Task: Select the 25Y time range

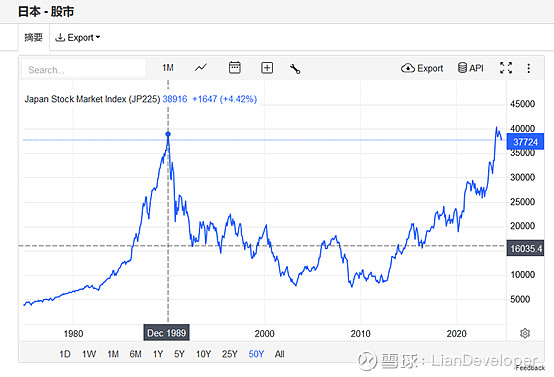Action: (x=230, y=354)
